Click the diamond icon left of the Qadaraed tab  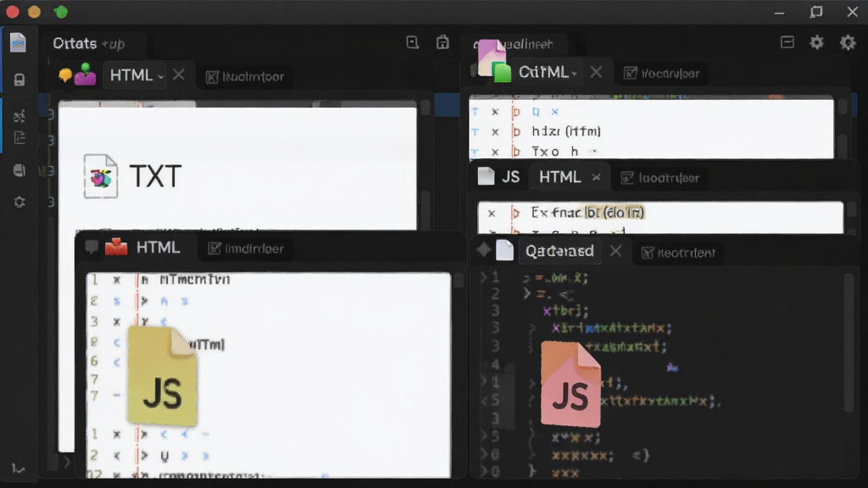point(484,250)
